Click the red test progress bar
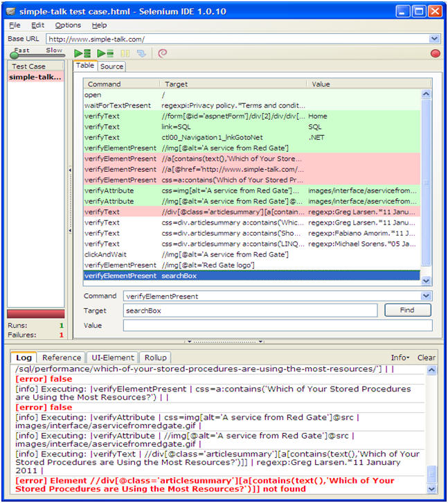The height and width of the screenshot is (503, 448). point(35,314)
